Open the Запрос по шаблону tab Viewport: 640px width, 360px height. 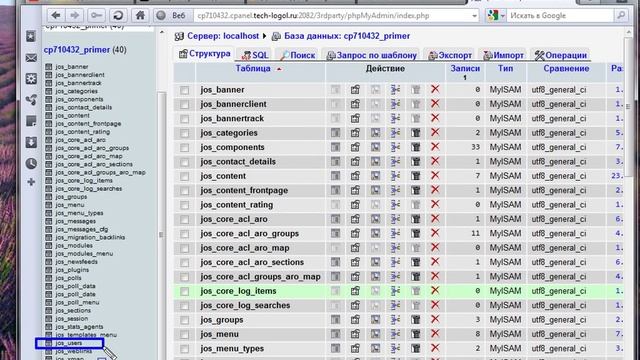pos(372,55)
